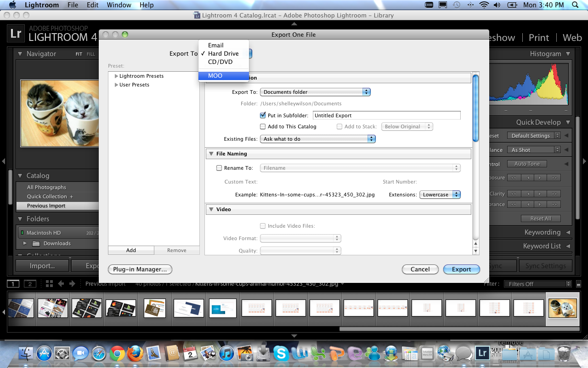Image resolution: width=588 pixels, height=368 pixels.
Task: Click the Export button
Action: pyautogui.click(x=461, y=270)
